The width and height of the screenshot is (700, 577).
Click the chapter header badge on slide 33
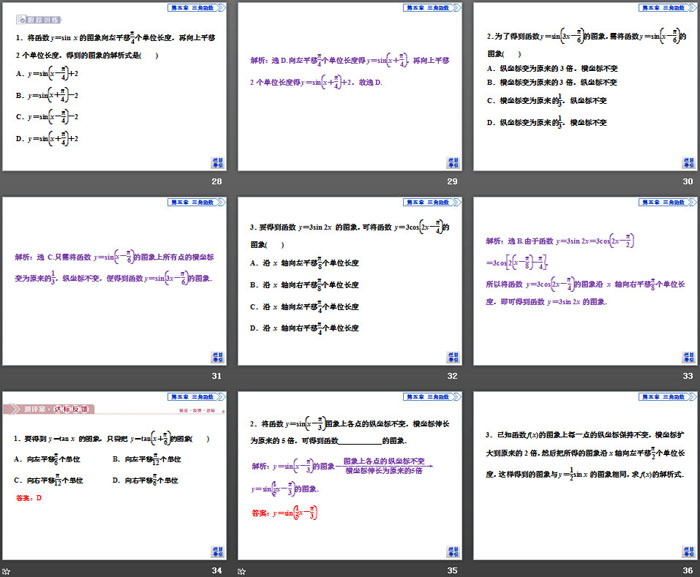[668, 202]
